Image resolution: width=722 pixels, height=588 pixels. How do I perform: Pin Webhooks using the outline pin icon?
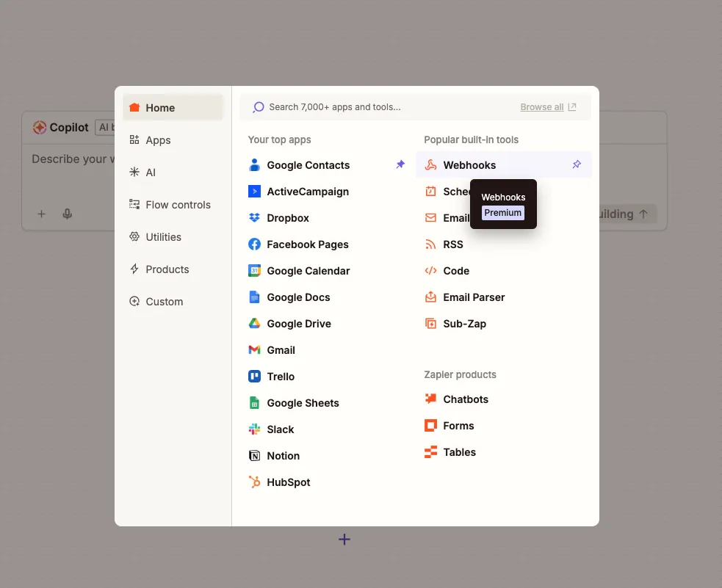(577, 164)
